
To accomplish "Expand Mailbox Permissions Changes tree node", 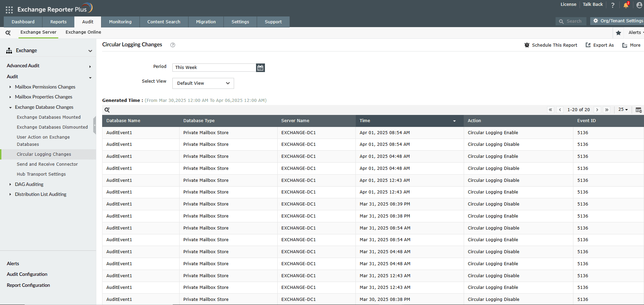I will 10,87.
